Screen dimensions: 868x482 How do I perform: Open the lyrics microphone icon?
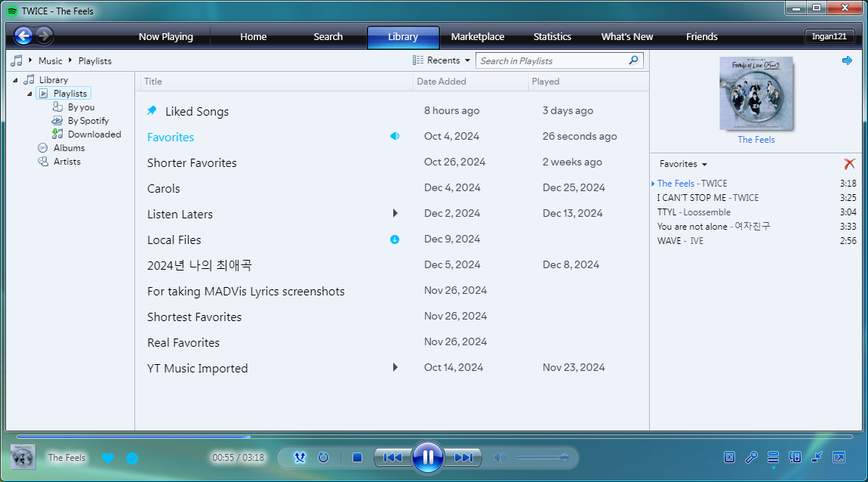pos(751,457)
